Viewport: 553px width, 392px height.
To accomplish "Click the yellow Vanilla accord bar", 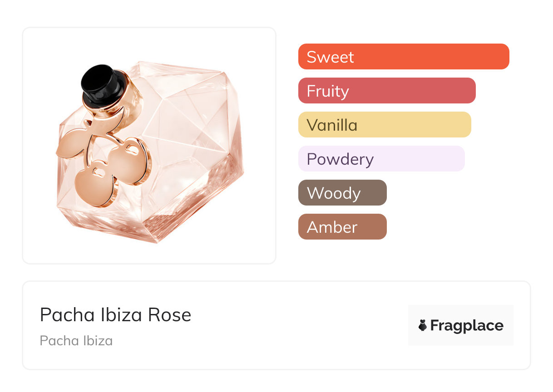I will coord(384,125).
